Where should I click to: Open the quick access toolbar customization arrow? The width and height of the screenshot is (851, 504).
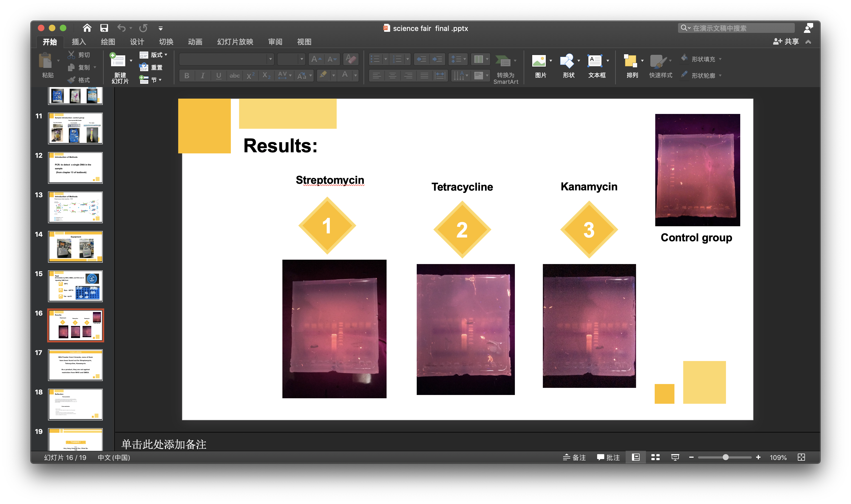pyautogui.click(x=160, y=28)
